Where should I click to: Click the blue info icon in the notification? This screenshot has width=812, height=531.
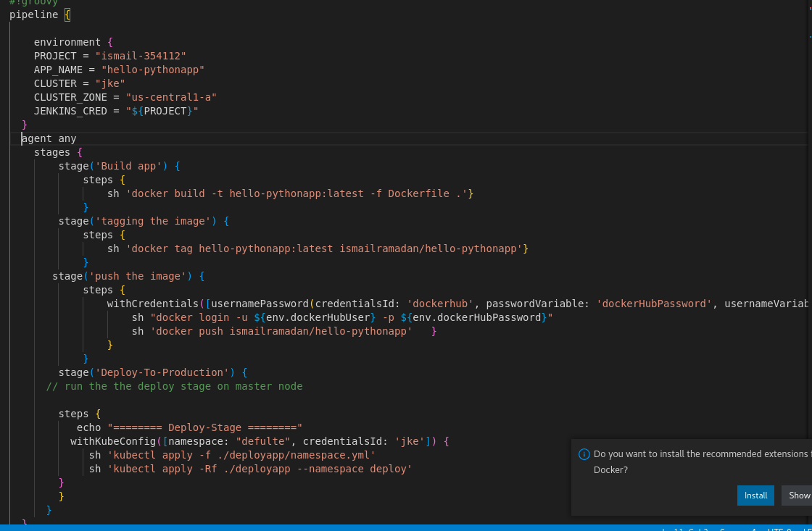[x=584, y=454]
